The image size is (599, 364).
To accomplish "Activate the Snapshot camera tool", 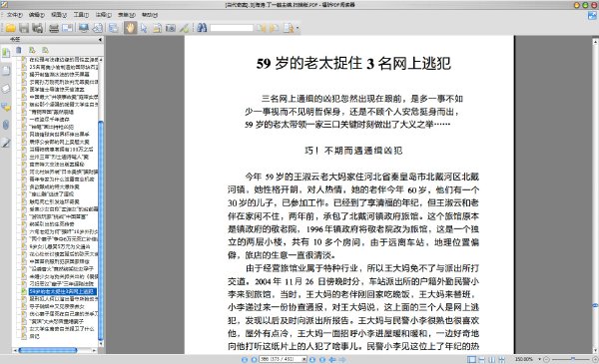I will 171,28.
